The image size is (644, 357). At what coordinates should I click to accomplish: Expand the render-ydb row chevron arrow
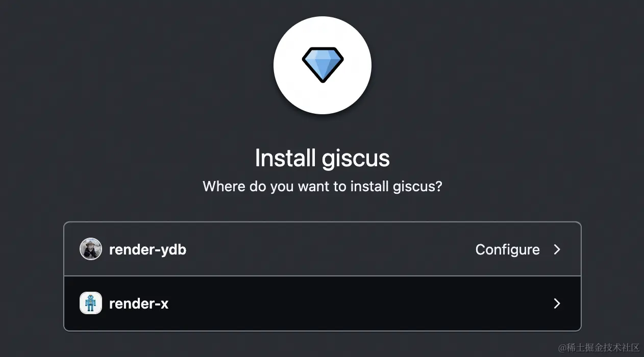point(557,249)
